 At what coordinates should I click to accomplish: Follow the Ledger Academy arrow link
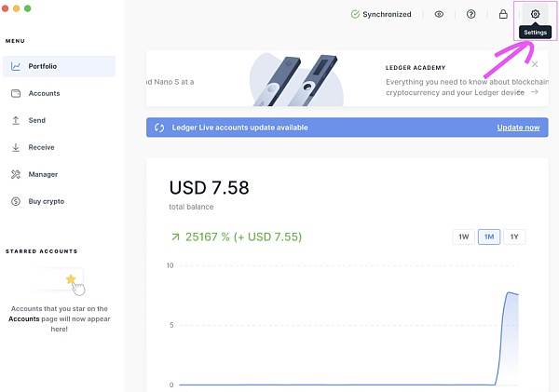(x=535, y=92)
